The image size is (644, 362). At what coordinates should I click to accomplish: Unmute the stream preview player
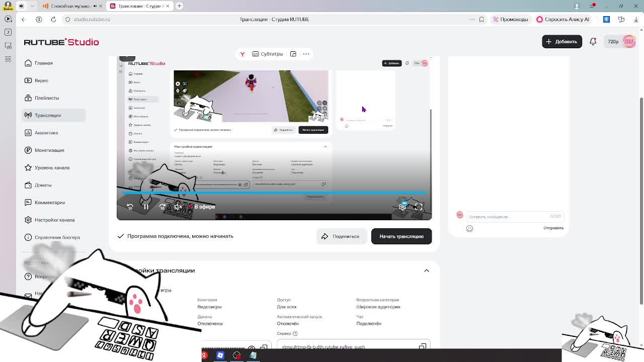(x=178, y=207)
